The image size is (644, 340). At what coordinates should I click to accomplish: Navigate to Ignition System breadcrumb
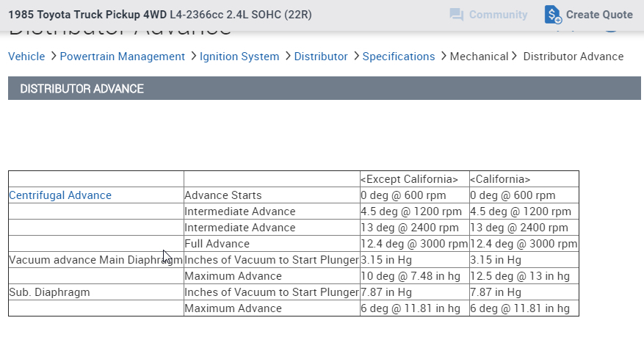point(239,57)
